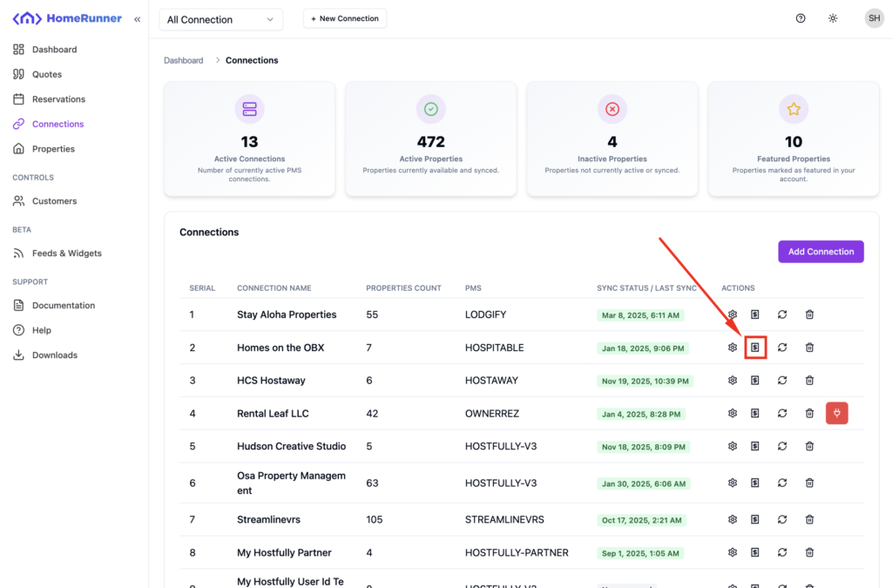Open the help question mark icon in header
Image resolution: width=892 pixels, height=588 pixels.
pos(801,18)
